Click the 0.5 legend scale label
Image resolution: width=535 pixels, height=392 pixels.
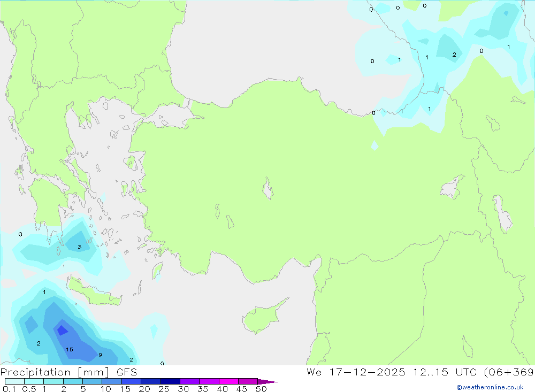coord(29,389)
